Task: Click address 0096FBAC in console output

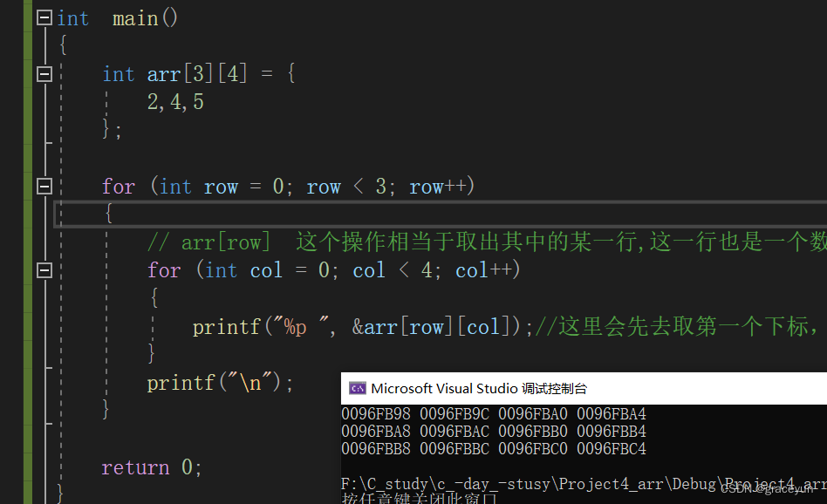Action: (x=455, y=432)
